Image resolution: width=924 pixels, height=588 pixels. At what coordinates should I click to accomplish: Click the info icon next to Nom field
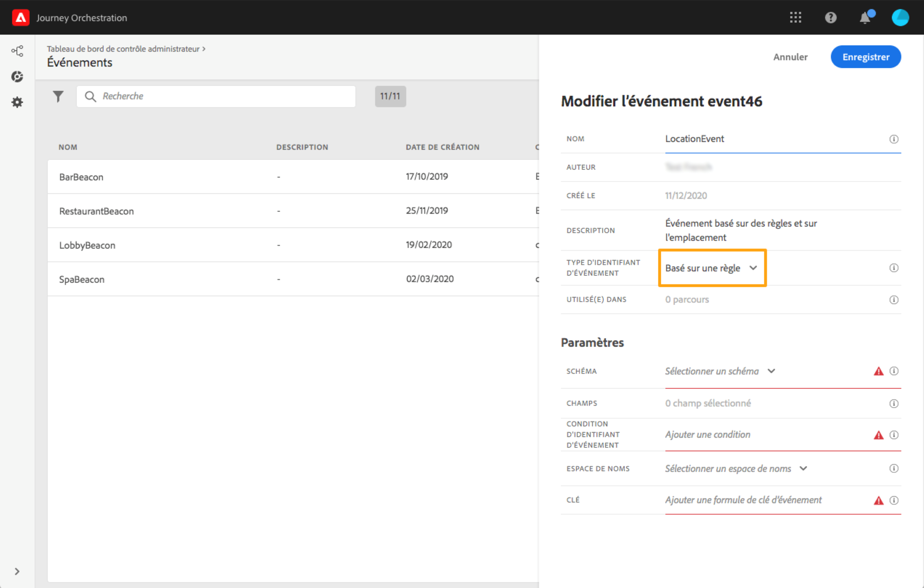pos(893,139)
